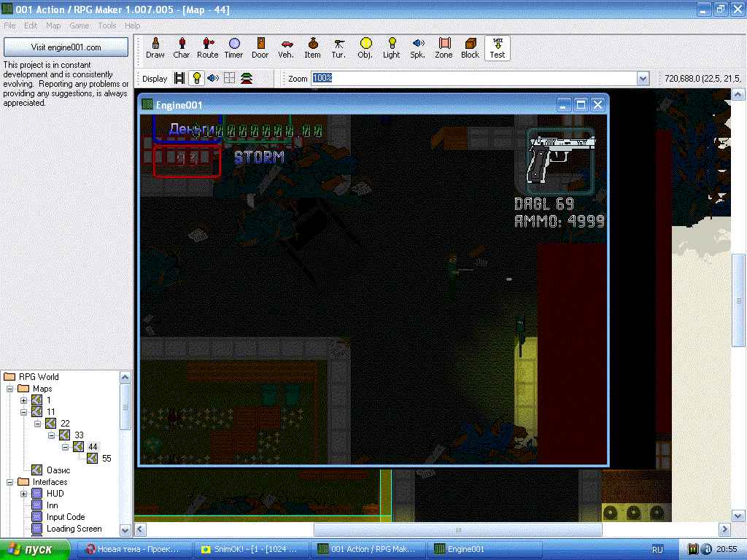This screenshot has height=560, width=747.
Task: Pick the Zone tool
Action: coord(444,48)
